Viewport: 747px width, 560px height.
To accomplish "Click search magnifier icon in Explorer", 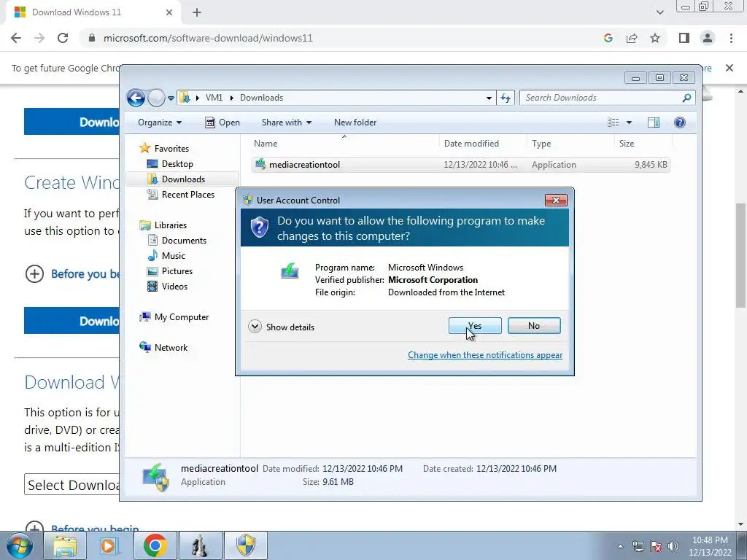I will click(x=686, y=98).
